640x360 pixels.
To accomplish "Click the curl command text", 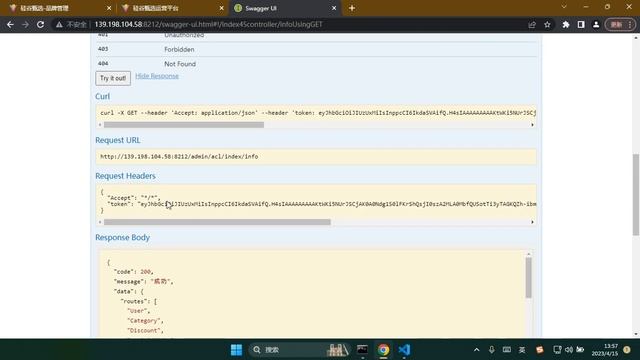I will click(x=318, y=113).
